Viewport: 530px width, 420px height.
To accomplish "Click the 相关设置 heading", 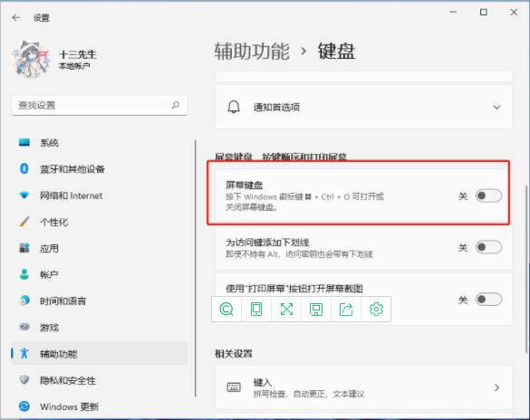I will coord(234,354).
